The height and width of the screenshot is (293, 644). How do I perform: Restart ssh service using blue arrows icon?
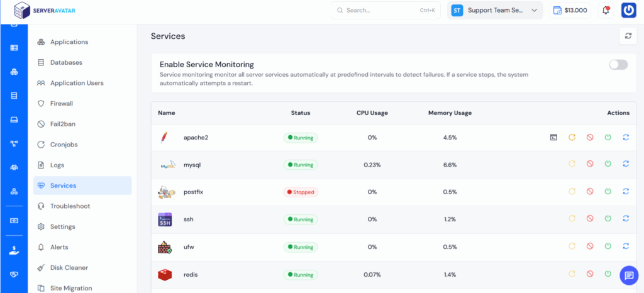(x=626, y=219)
